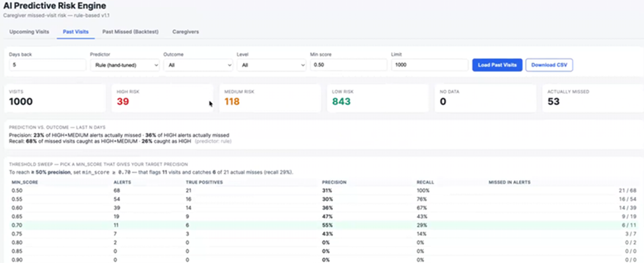Image resolution: width=644 pixels, height=263 pixels.
Task: Click the RECALL column header
Action: [x=425, y=182]
